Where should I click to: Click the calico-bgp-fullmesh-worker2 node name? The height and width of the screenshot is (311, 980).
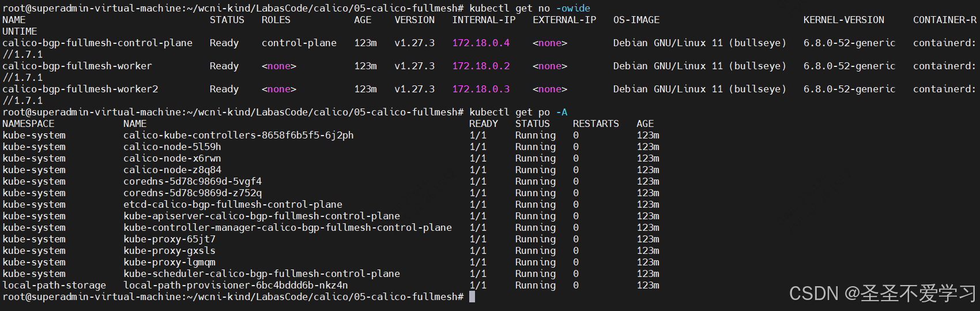coord(80,89)
